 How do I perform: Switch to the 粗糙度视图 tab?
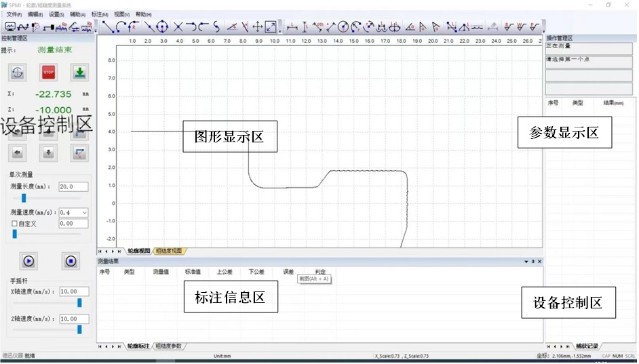(x=170, y=251)
